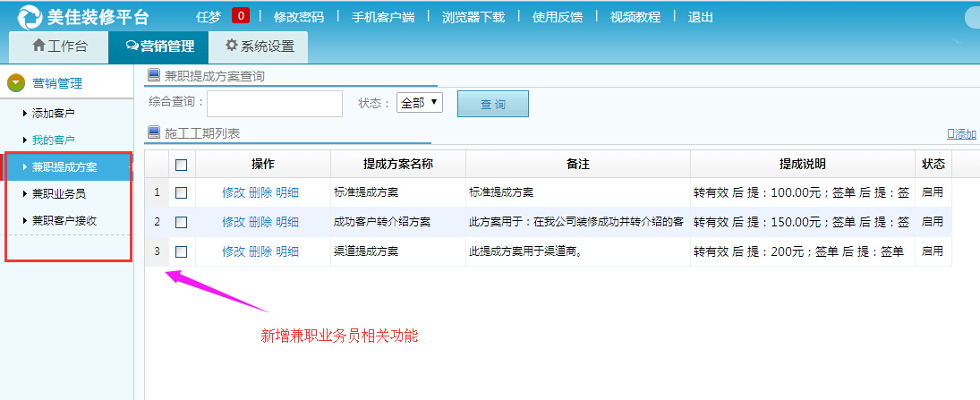The width and height of the screenshot is (980, 400).
Task: Open the 状态 dropdown set to 全部
Action: (x=419, y=103)
